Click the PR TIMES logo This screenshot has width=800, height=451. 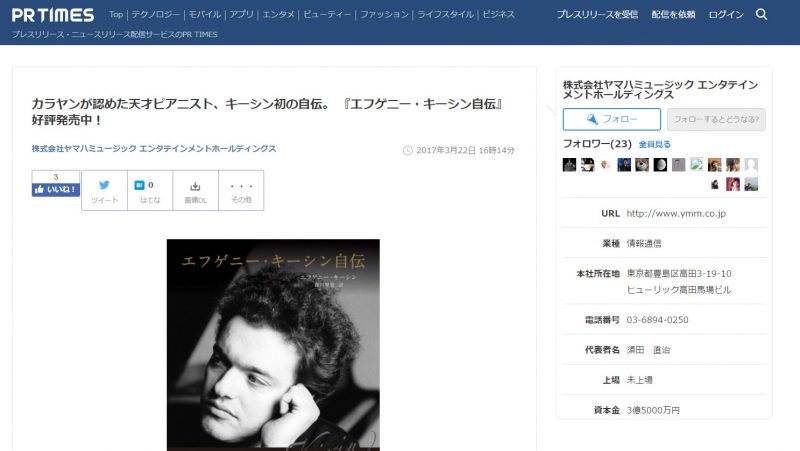click(x=53, y=15)
